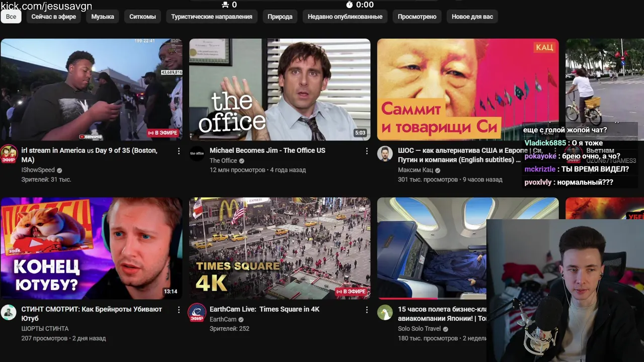Open IShowSpeed channel name link

pos(38,170)
